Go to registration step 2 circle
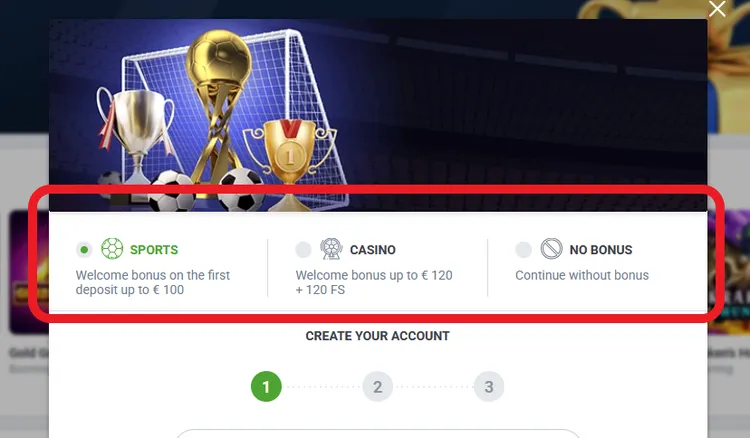750x438 pixels. (377, 386)
